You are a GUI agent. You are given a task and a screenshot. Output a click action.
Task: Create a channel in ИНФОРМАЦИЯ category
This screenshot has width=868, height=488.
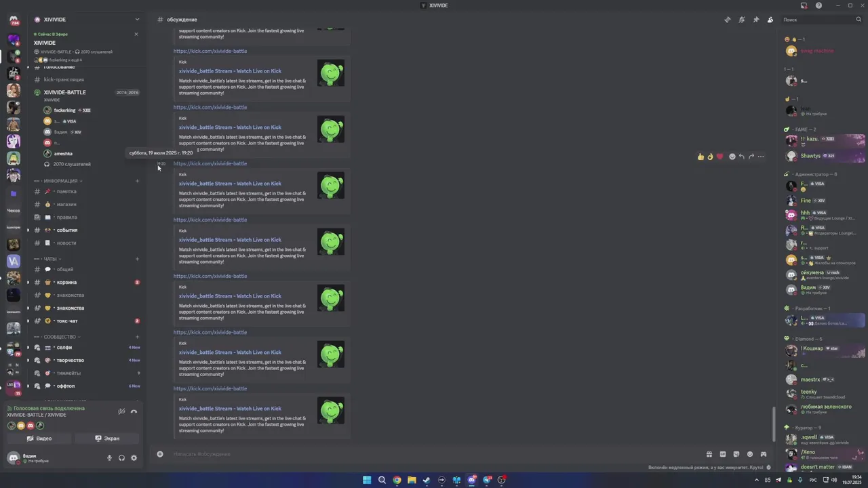tap(137, 181)
